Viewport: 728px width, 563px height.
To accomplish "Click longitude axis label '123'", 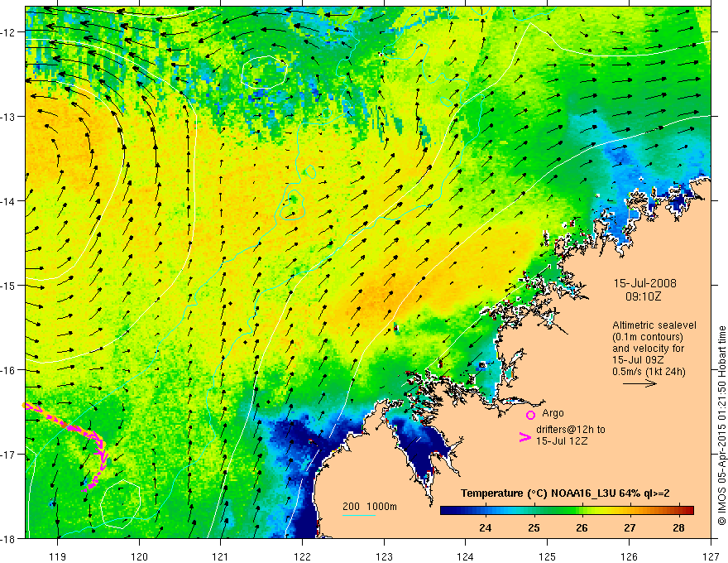I will point(384,556).
